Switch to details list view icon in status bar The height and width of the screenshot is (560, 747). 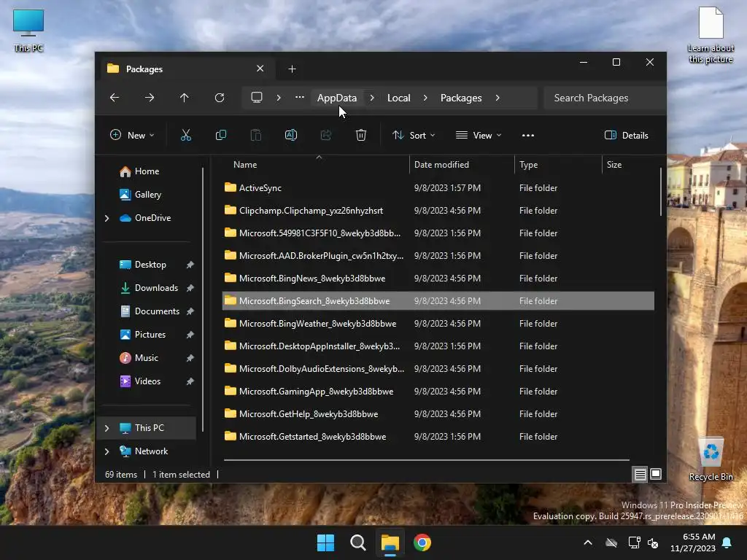coord(640,474)
